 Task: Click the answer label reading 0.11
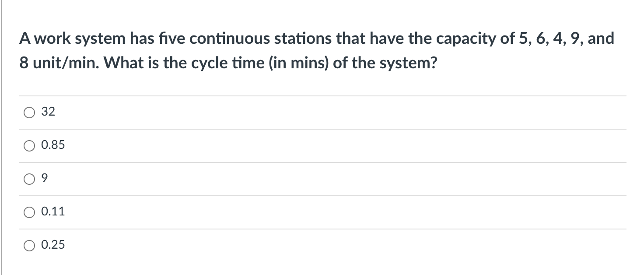point(53,212)
